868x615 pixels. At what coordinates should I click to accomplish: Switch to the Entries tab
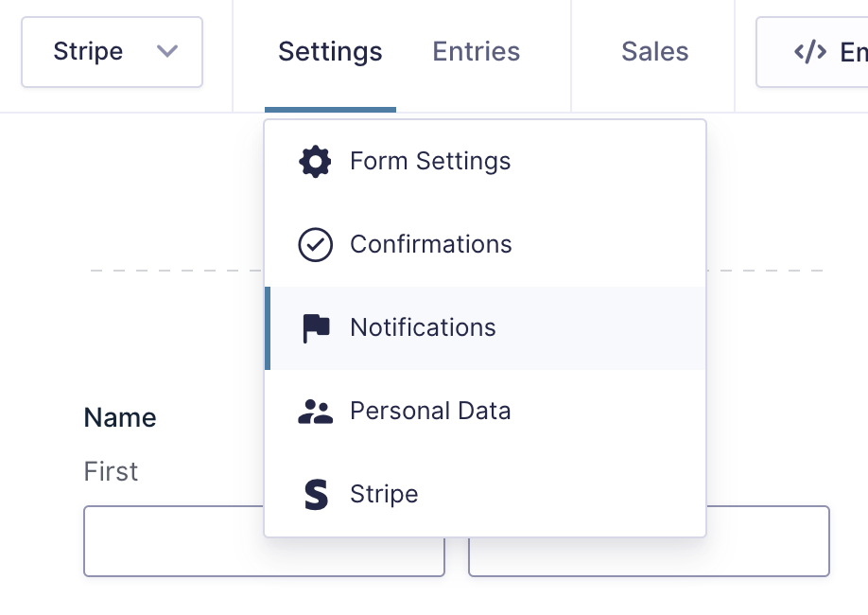(476, 51)
